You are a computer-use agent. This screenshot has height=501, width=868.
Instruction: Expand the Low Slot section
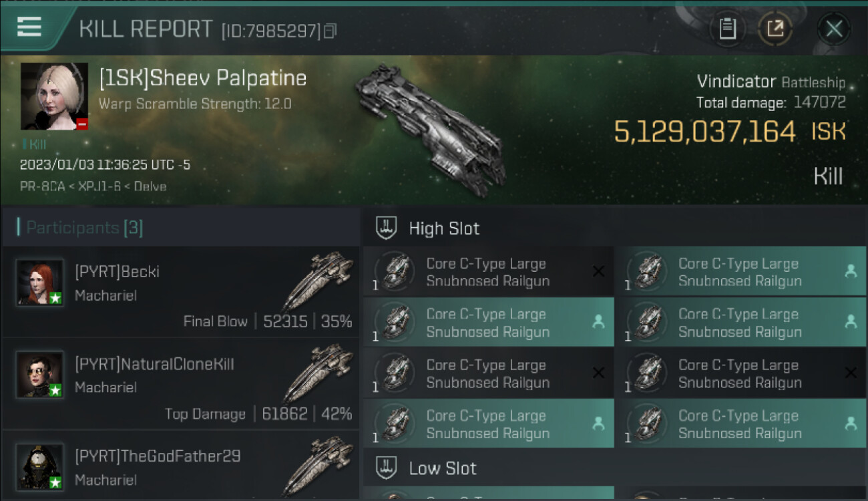443,468
